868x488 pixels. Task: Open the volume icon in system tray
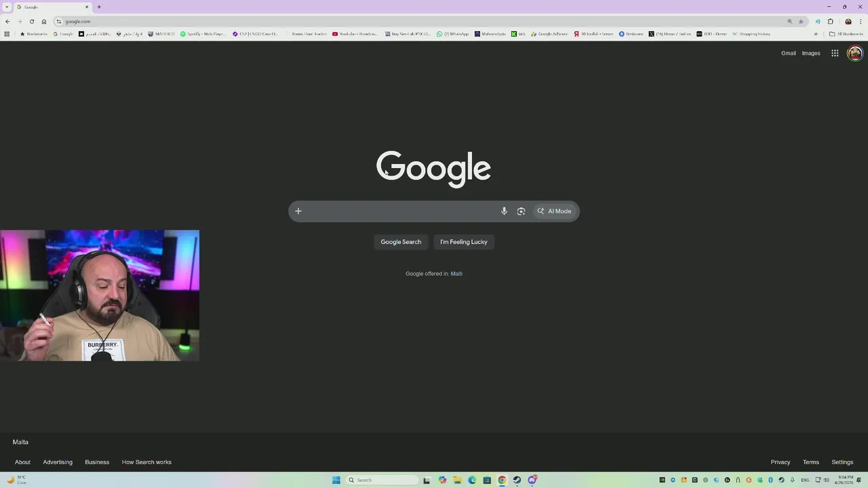[x=826, y=480]
